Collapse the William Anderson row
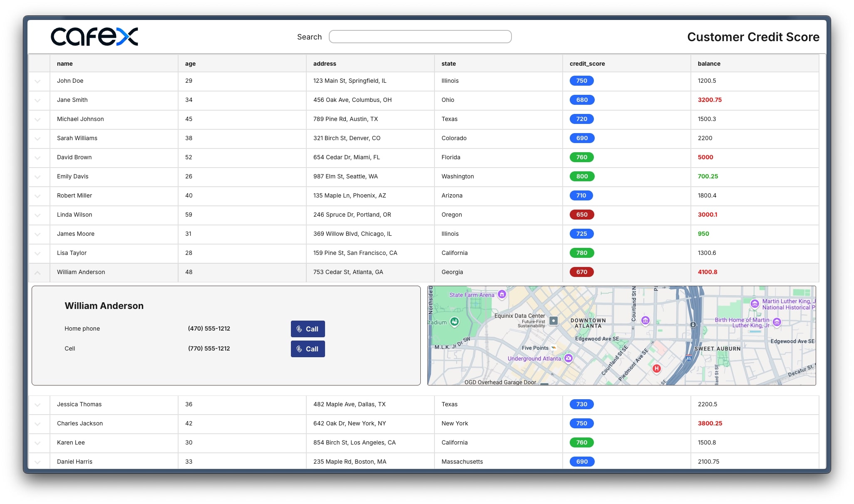The width and height of the screenshot is (854, 504). point(37,273)
